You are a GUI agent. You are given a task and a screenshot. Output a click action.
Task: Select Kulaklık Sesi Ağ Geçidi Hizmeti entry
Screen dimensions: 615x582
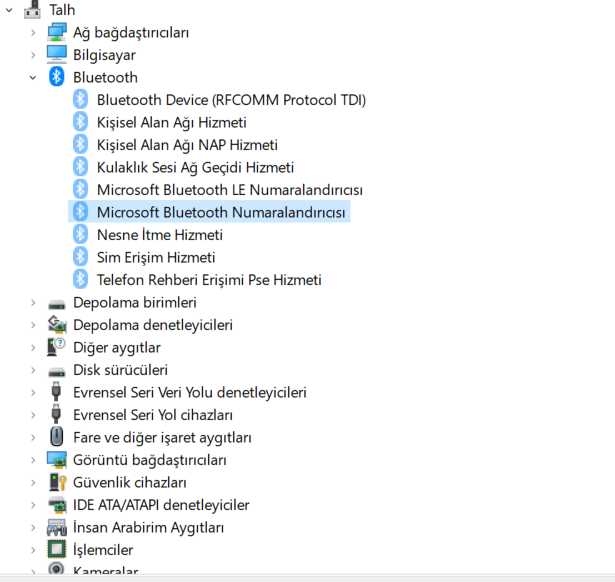(x=195, y=167)
